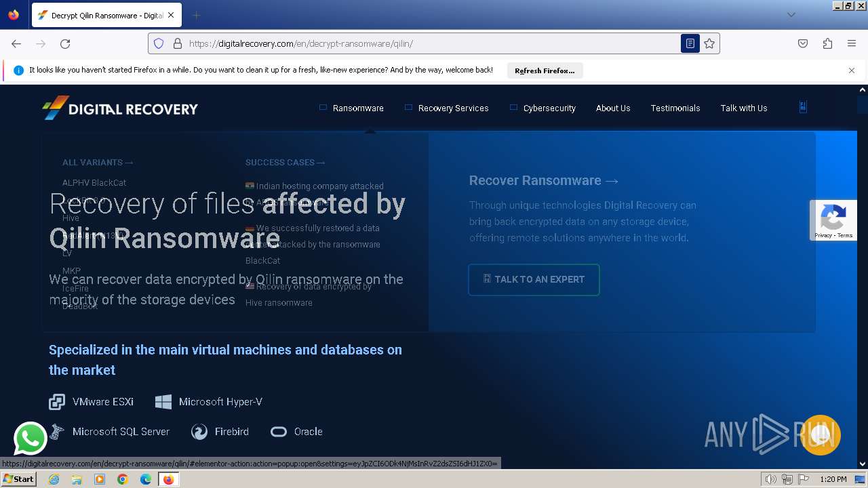This screenshot has height=488, width=868.
Task: Open a new tab with plus icon
Action: coord(196,15)
